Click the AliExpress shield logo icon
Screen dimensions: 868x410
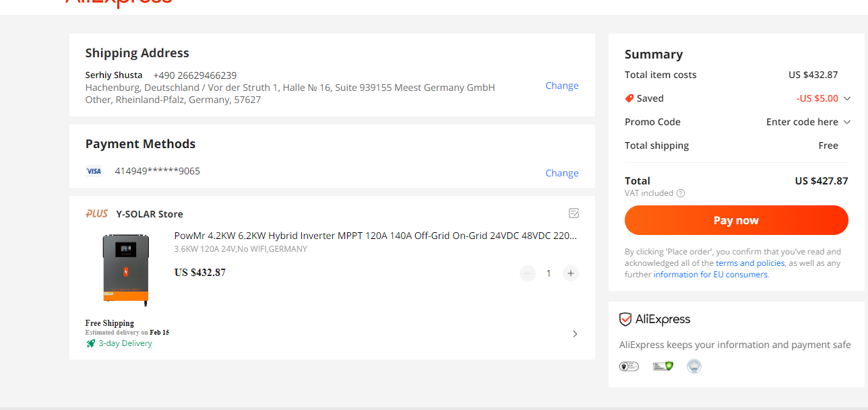click(x=625, y=319)
